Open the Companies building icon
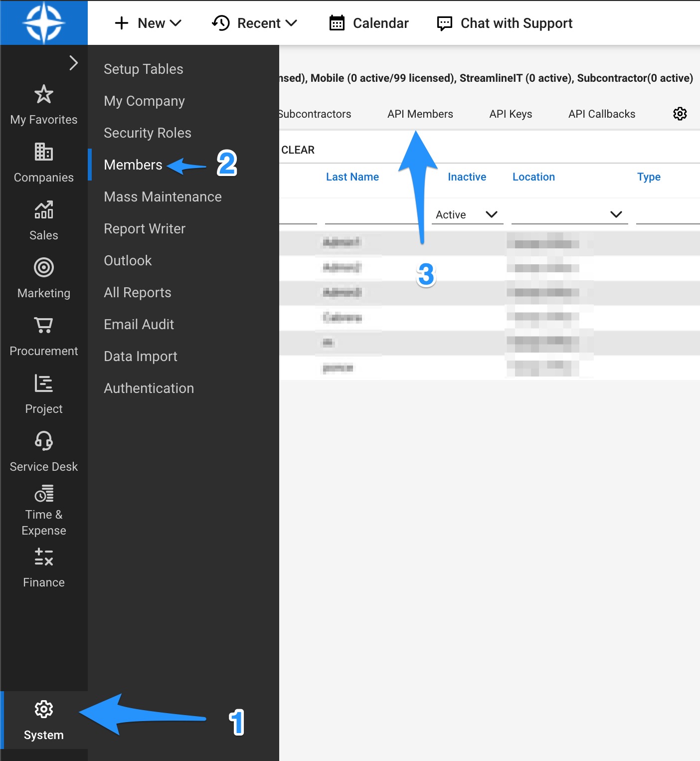 (44, 152)
